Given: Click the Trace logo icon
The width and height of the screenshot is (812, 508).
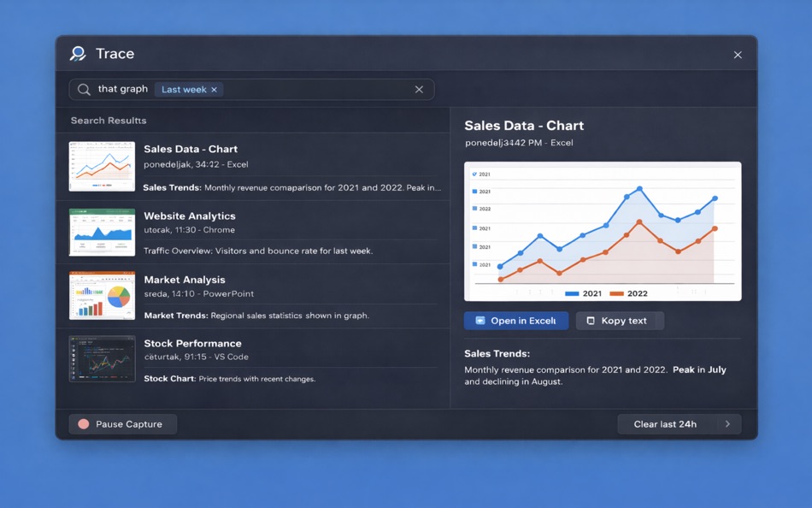Looking at the screenshot, I should tap(78, 53).
